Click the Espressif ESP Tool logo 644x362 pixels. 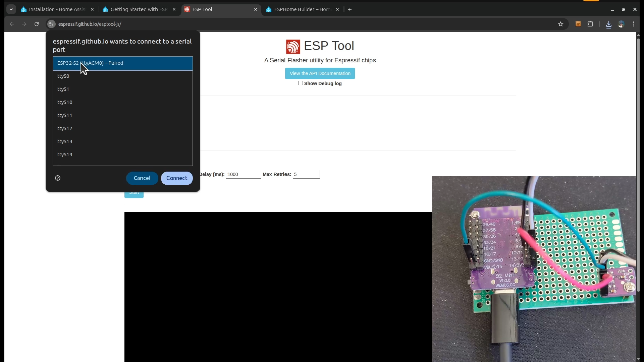click(293, 47)
